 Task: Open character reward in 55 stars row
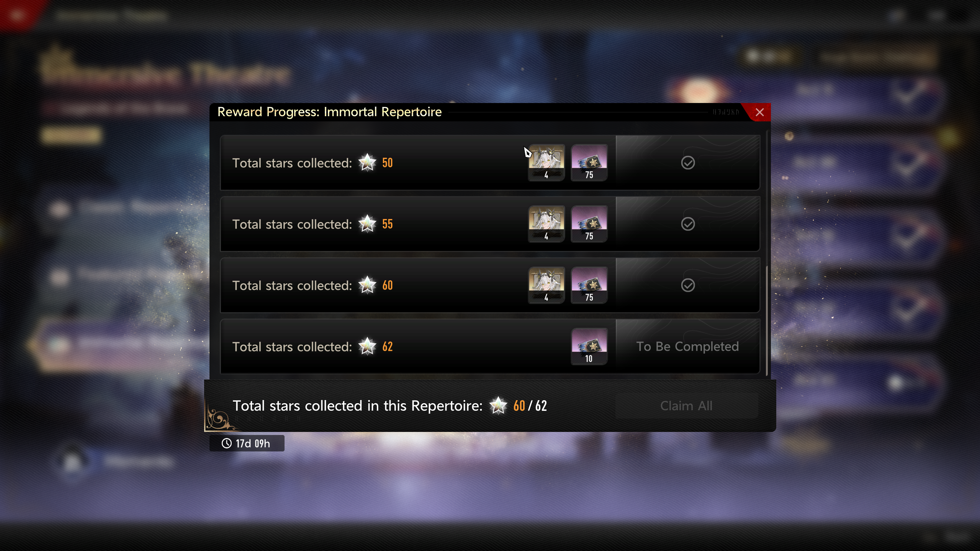pos(546,224)
